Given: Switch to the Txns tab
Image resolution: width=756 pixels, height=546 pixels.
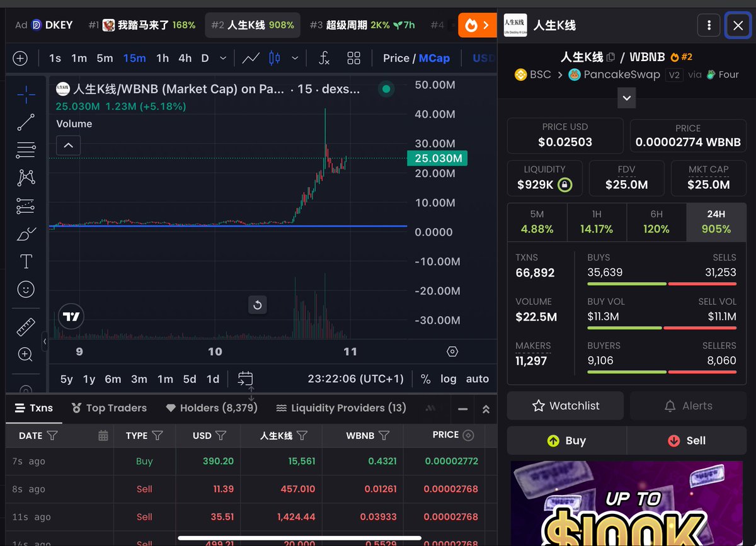Looking at the screenshot, I should coord(34,408).
